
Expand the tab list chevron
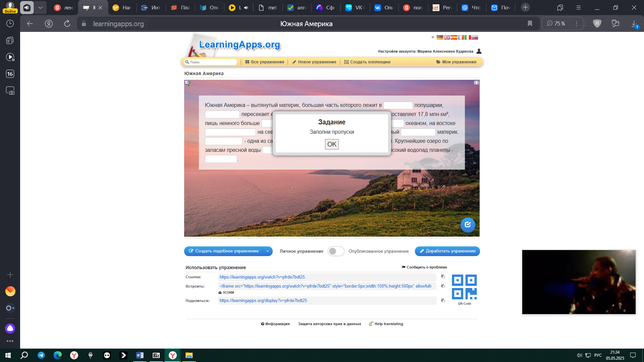pyautogui.click(x=40, y=7)
